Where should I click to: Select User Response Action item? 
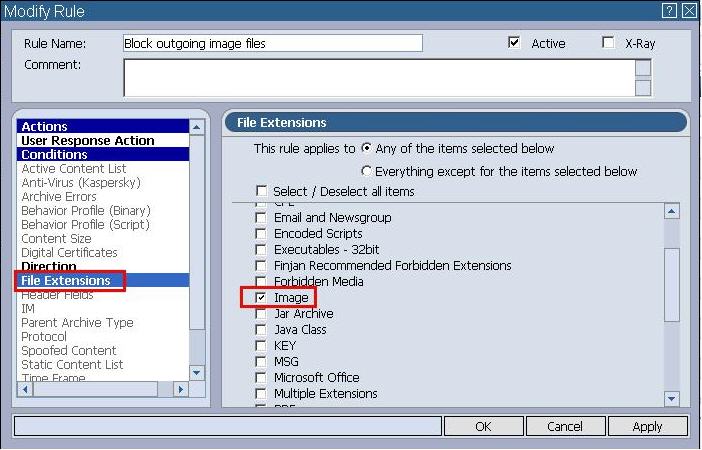pos(88,141)
